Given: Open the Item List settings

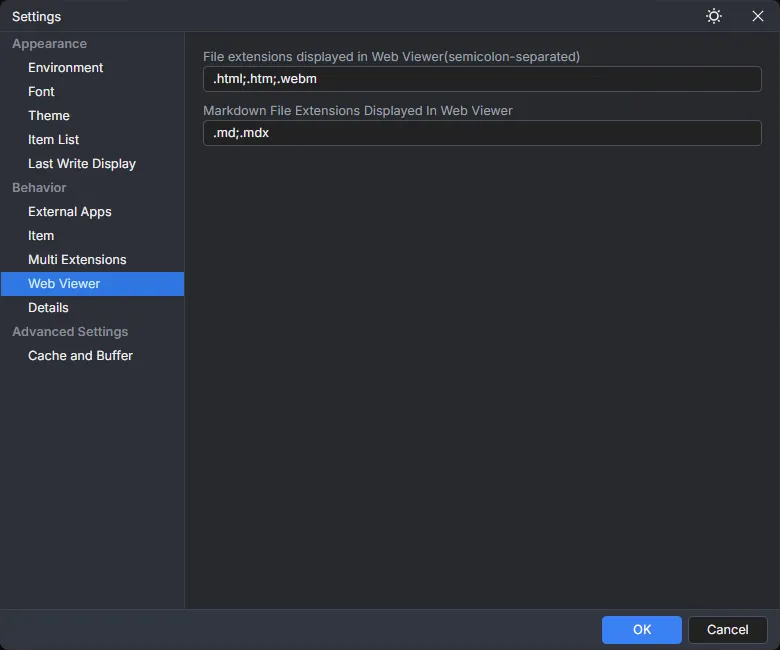Looking at the screenshot, I should coord(53,140).
